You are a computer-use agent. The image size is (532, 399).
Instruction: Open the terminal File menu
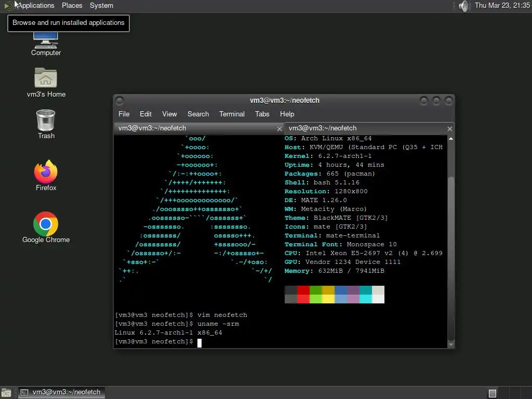(x=124, y=114)
